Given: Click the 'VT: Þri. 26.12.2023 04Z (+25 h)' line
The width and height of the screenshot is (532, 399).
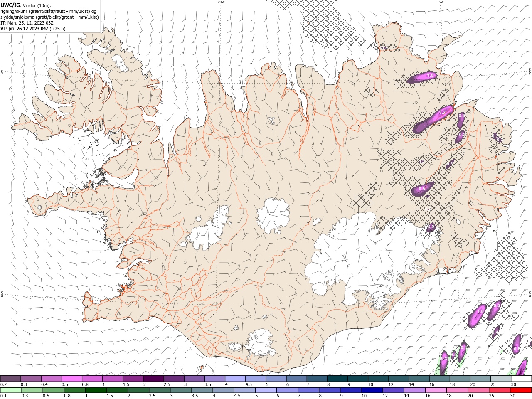Looking at the screenshot, I should click(33, 29).
